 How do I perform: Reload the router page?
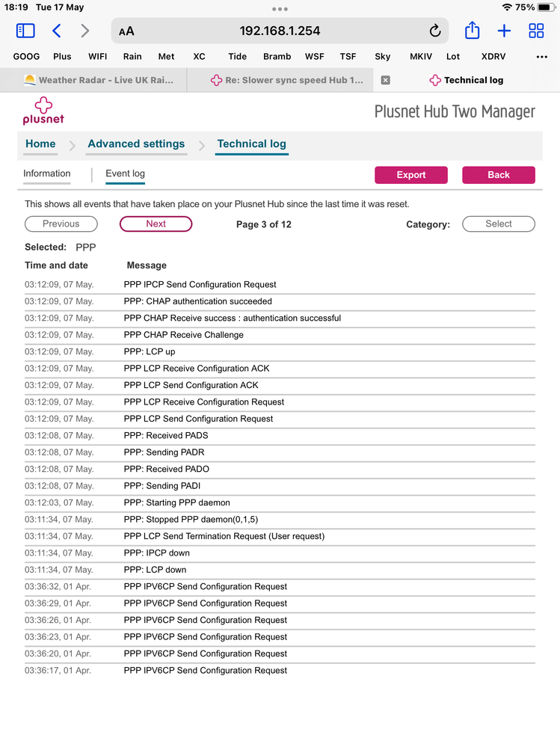coord(435,31)
